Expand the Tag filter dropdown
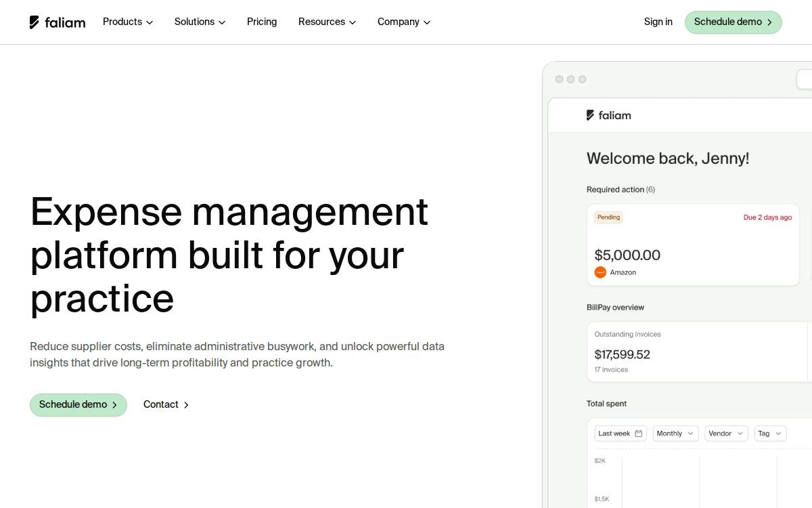812x508 pixels. [x=770, y=433]
